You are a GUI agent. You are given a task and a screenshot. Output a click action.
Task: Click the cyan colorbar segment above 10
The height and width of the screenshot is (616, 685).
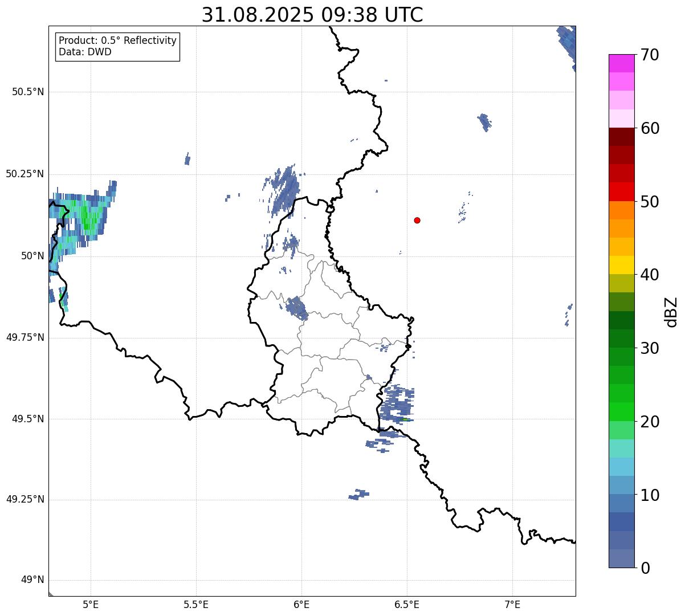[x=621, y=467]
